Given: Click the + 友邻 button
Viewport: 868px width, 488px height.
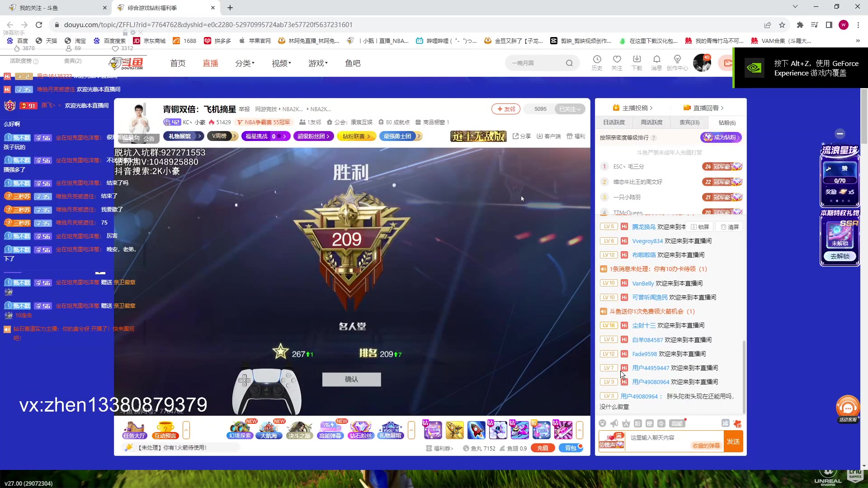Looking at the screenshot, I should point(506,109).
